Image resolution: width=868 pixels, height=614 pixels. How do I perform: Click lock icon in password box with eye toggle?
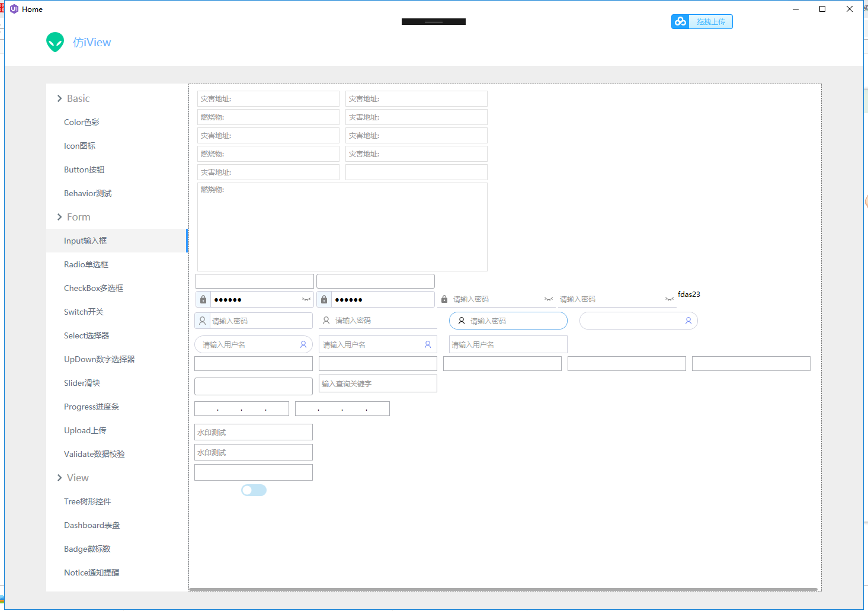pyautogui.click(x=203, y=299)
